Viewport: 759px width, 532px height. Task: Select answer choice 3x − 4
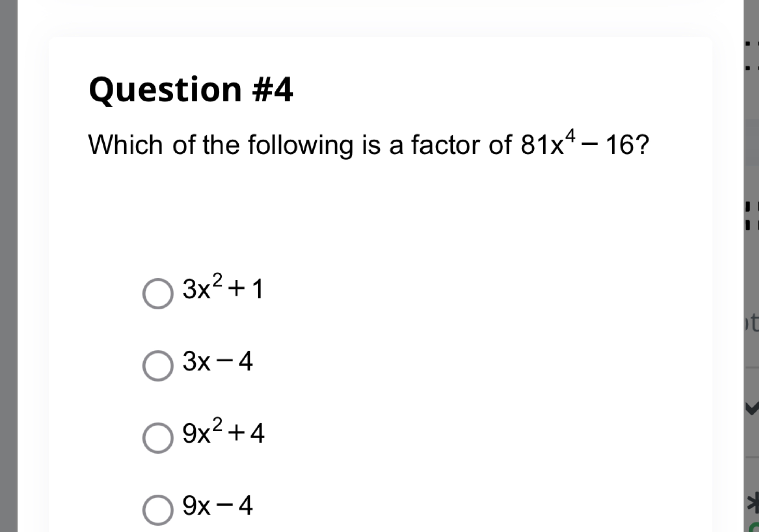click(x=158, y=366)
